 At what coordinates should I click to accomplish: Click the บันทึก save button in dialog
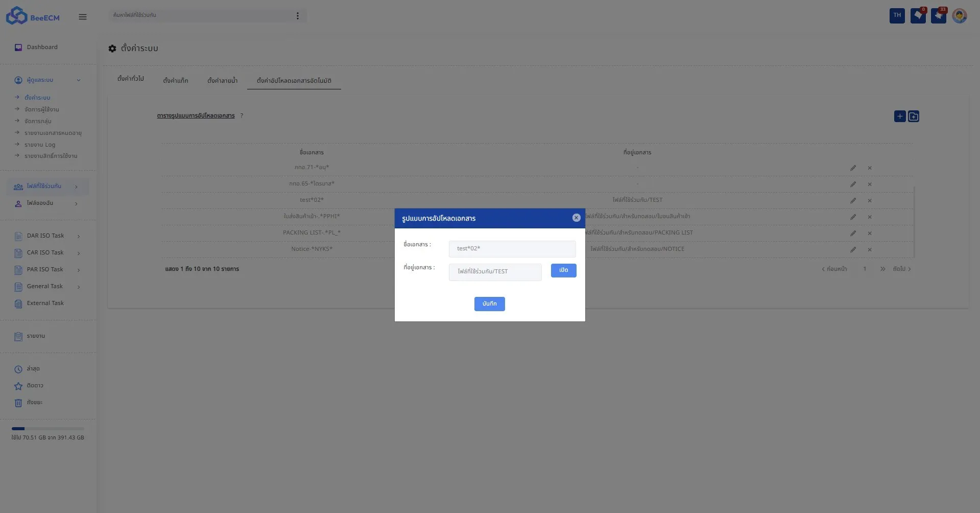click(x=489, y=304)
